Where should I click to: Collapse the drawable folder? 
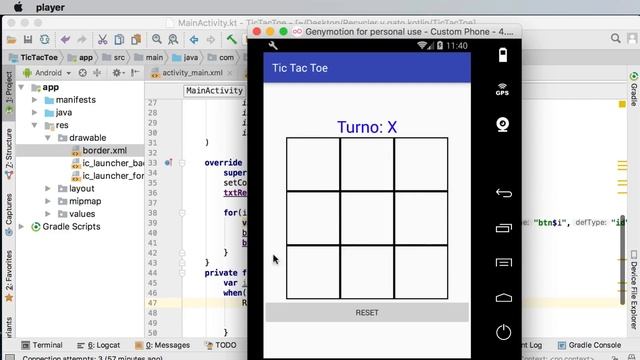[48, 138]
